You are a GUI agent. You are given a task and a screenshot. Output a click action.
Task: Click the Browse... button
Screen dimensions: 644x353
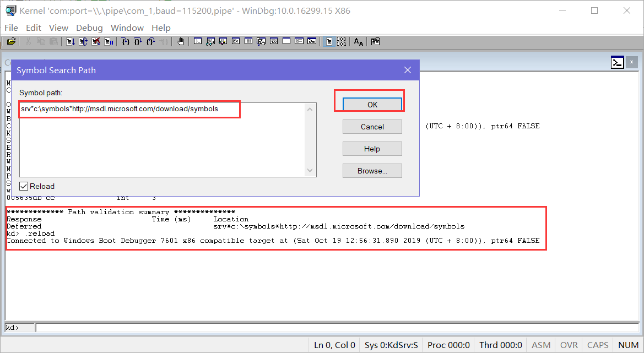pos(372,171)
